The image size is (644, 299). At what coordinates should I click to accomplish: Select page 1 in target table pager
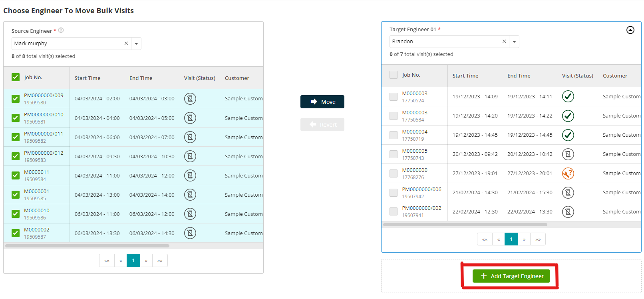pos(511,239)
